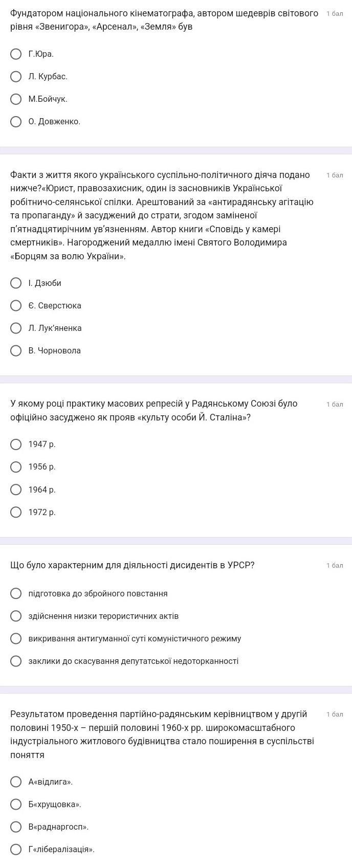
Task: Choose підготовка до збройного повстання
Action: click(x=16, y=593)
